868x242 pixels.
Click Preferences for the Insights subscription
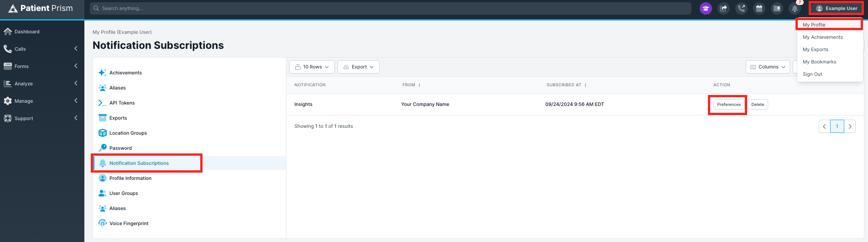729,105
